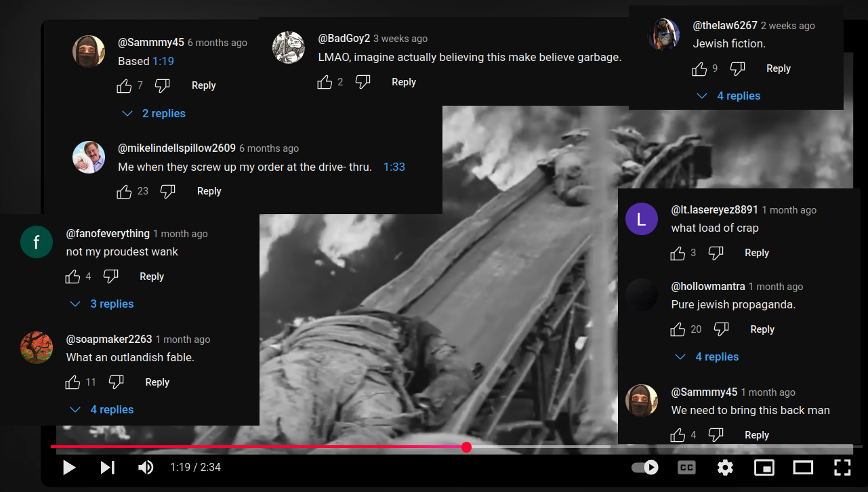Open the @lt.lasereyez8891 channel username
This screenshot has width=868, height=492.
[715, 209]
